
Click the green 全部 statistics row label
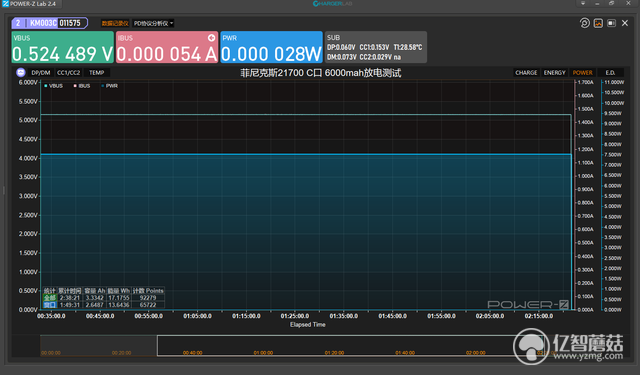coord(49,298)
